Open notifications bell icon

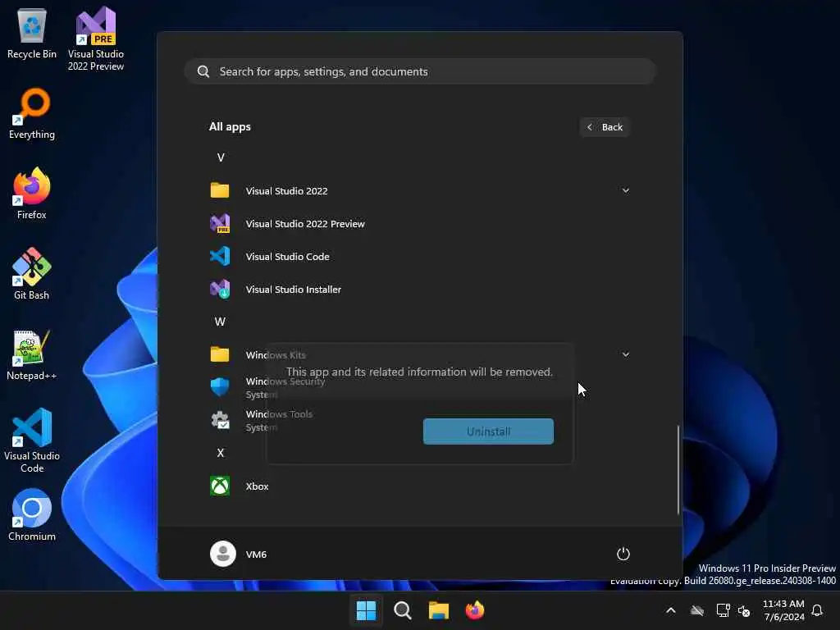coord(818,610)
